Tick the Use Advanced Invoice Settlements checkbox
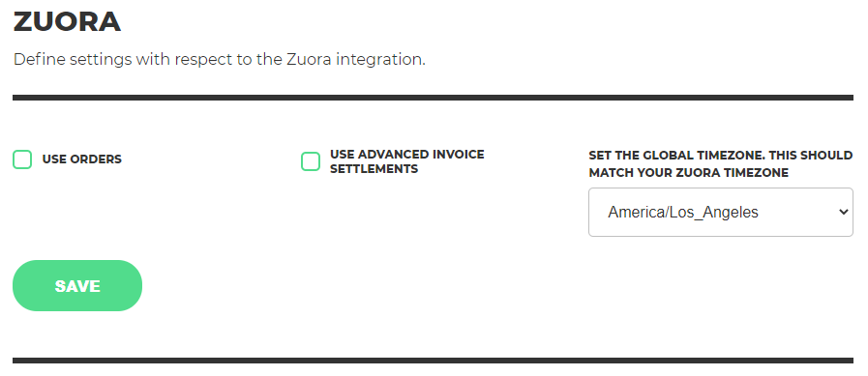 coord(311,161)
